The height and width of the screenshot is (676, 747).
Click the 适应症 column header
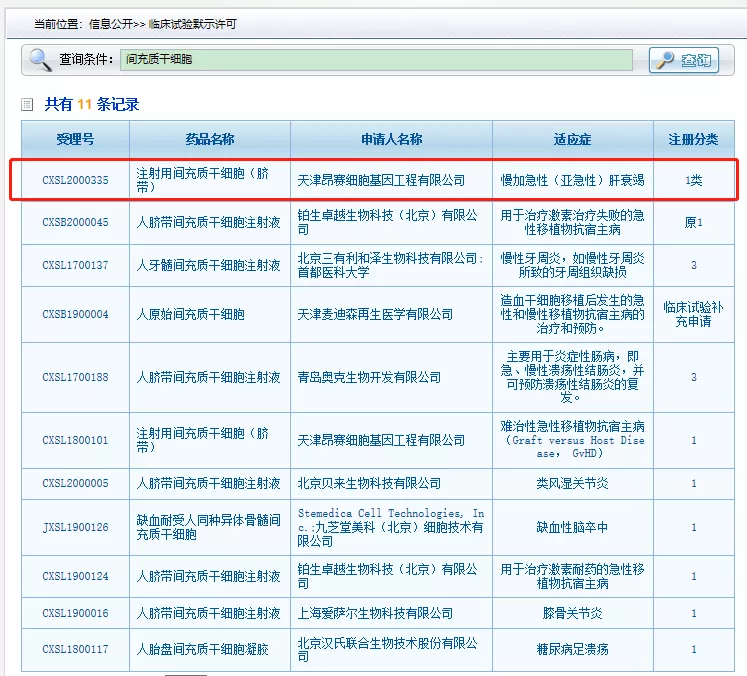573,139
